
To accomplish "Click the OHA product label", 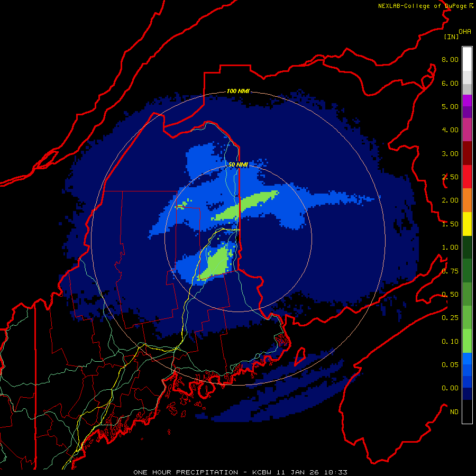I will click(465, 31).
